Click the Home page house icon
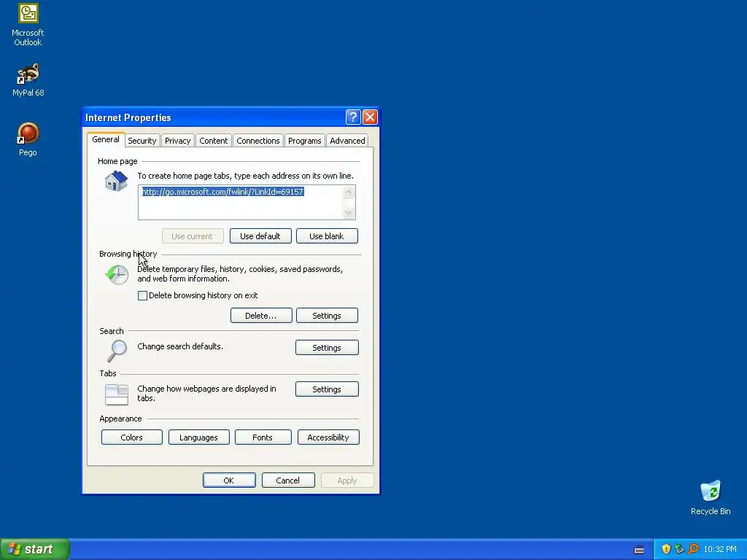Image resolution: width=747 pixels, height=560 pixels. 116,182
